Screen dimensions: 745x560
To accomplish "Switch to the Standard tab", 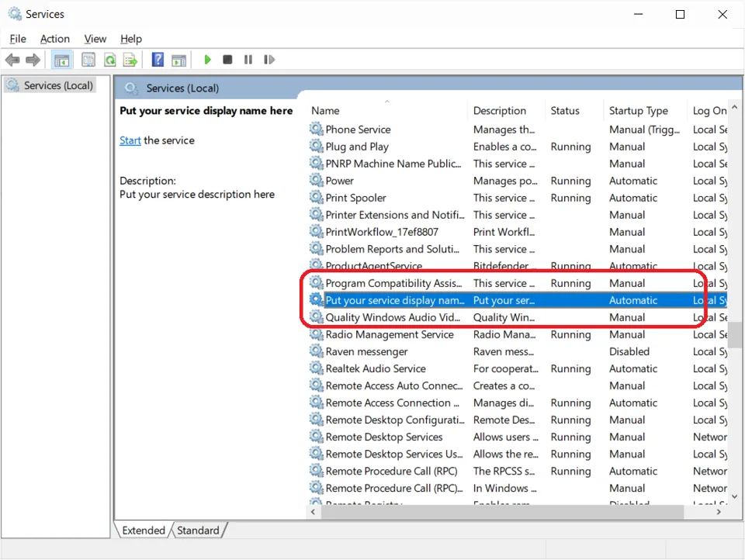I will click(x=198, y=530).
